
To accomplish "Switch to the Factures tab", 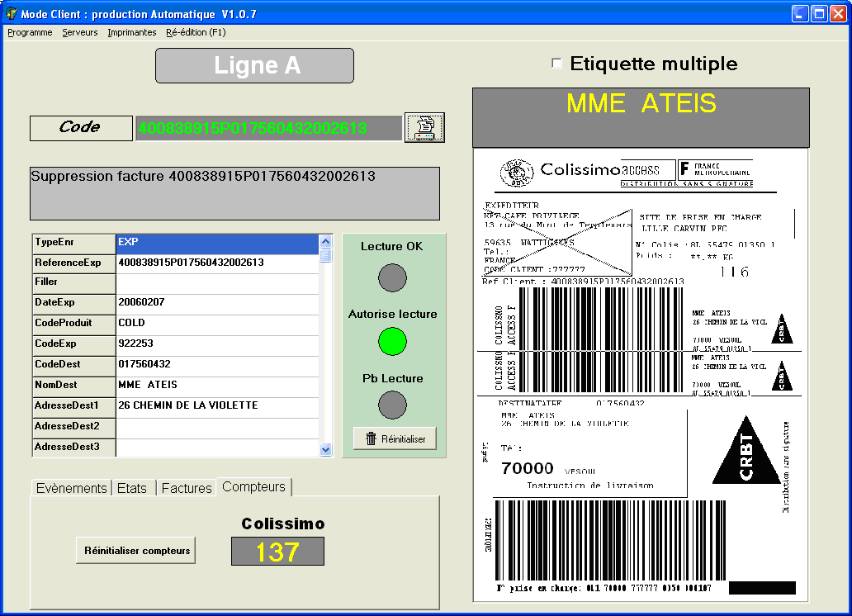I will [x=187, y=488].
